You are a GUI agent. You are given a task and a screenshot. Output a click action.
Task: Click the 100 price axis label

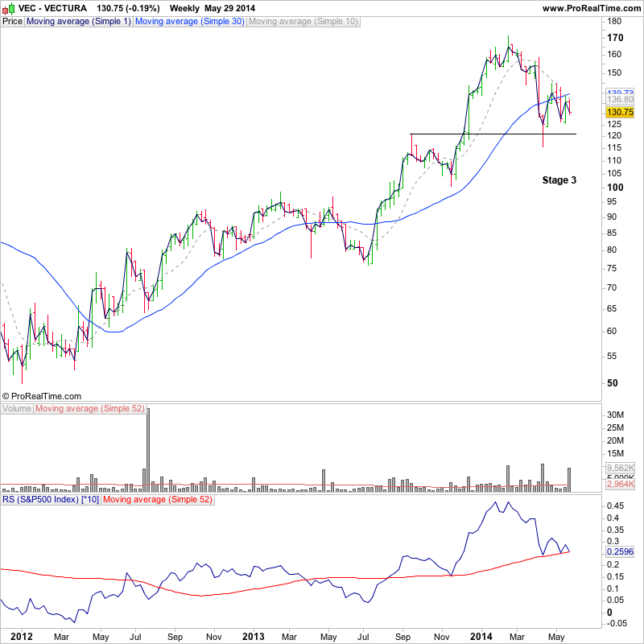coord(615,188)
